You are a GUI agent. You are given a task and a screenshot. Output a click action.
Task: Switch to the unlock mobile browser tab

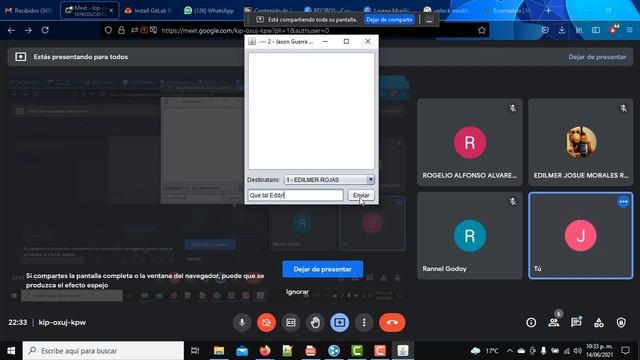[x=447, y=10]
